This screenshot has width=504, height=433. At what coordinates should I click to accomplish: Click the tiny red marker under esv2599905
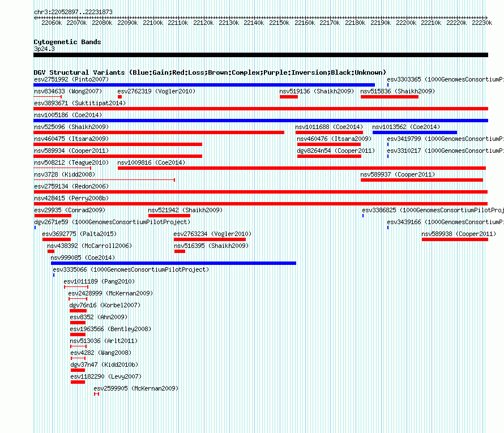(x=96, y=394)
